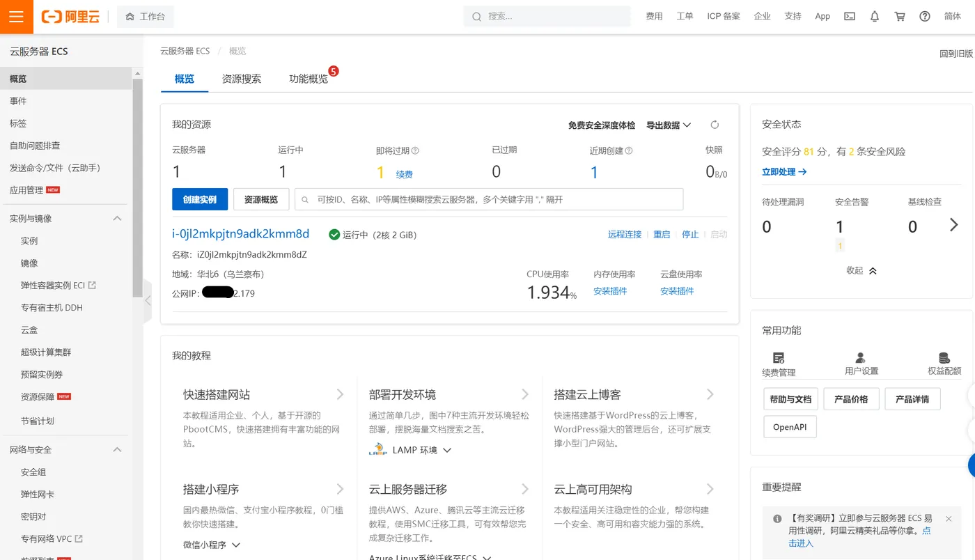
Task: Click 重启 for the instance
Action: point(662,235)
